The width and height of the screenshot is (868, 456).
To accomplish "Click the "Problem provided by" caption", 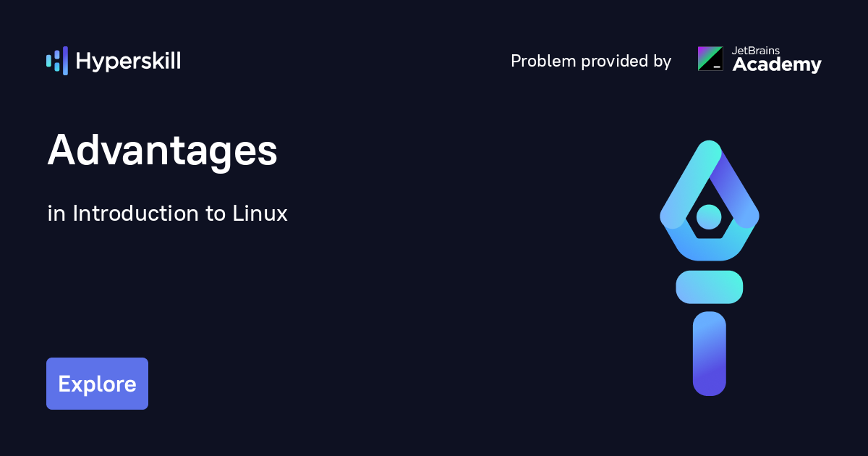I will click(591, 62).
